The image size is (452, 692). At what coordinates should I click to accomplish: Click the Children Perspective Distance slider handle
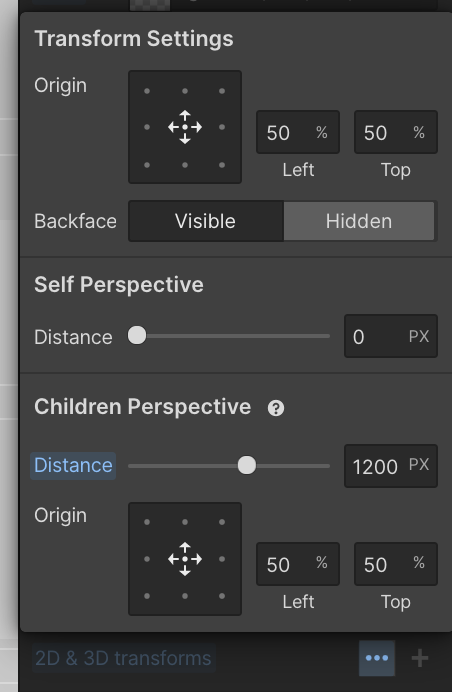(x=247, y=465)
